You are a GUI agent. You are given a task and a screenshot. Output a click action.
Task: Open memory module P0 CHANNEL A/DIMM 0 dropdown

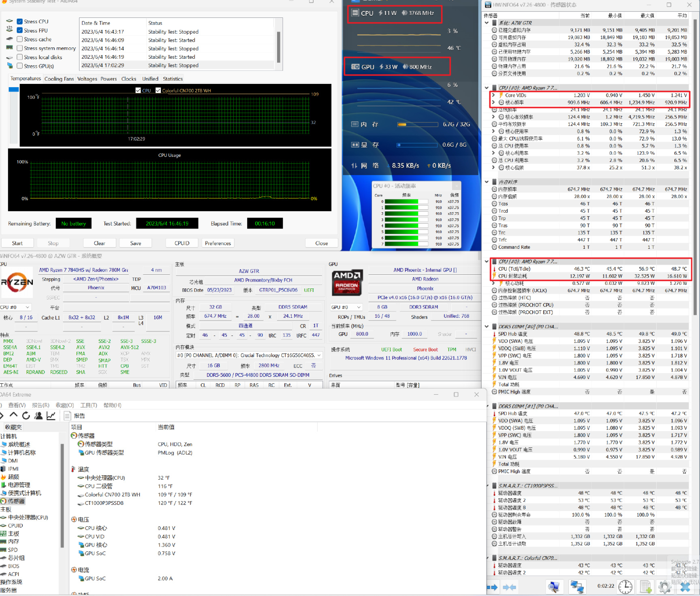(249, 355)
